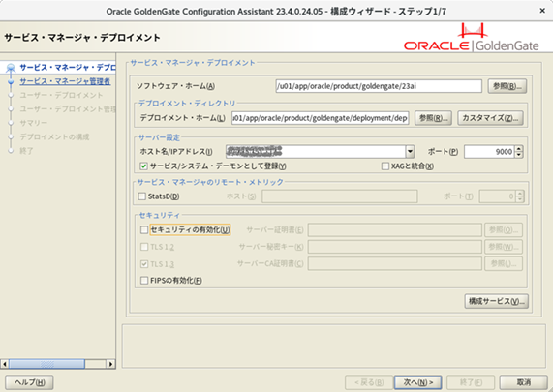The width and height of the screenshot is (553, 392).
Task: Decrease the server port with down arrow
Action: pyautogui.click(x=518, y=155)
